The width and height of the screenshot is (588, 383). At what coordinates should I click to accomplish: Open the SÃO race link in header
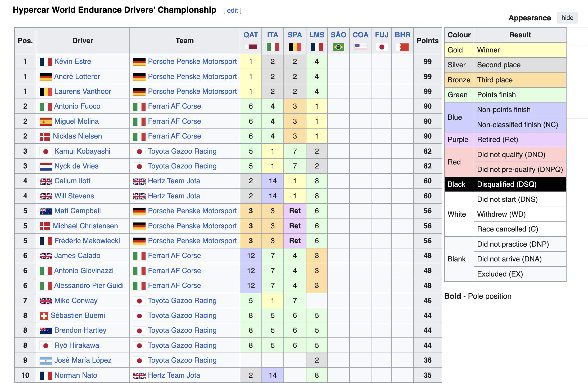[338, 35]
